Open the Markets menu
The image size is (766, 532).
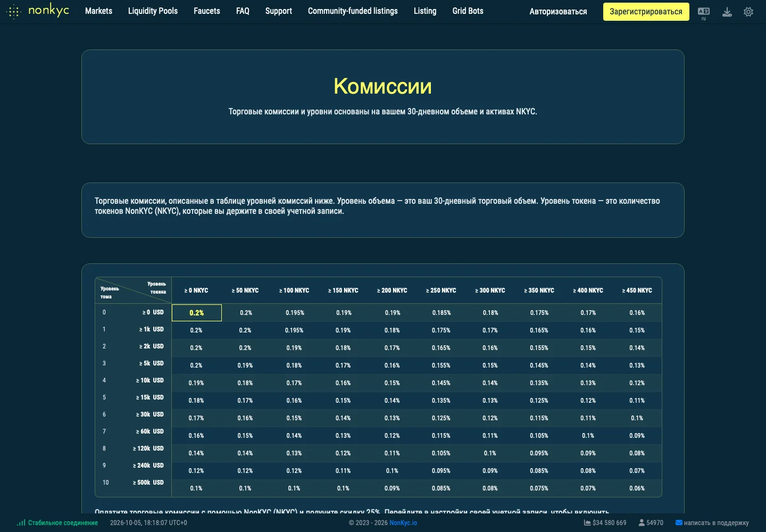point(98,11)
